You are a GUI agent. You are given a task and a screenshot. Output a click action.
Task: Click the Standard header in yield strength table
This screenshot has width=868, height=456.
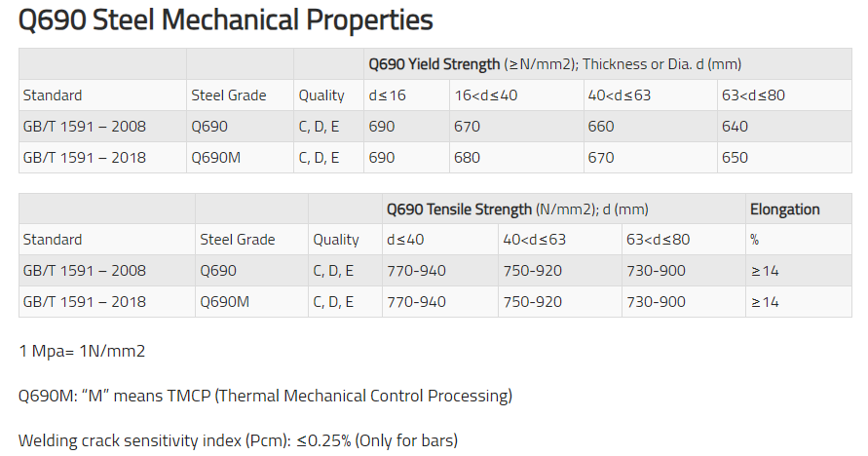click(x=53, y=95)
